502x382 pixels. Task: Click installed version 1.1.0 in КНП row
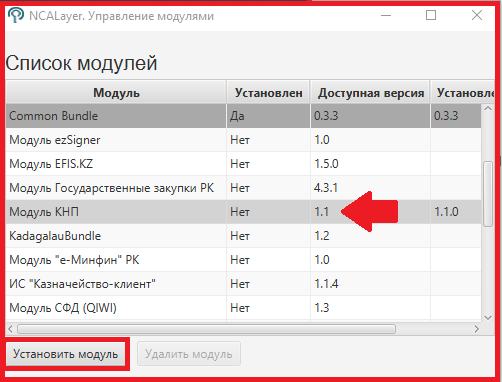pyautogui.click(x=456, y=212)
